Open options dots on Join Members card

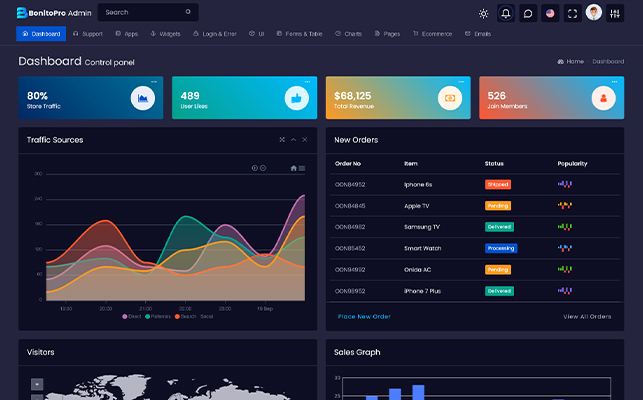pyautogui.click(x=614, y=82)
